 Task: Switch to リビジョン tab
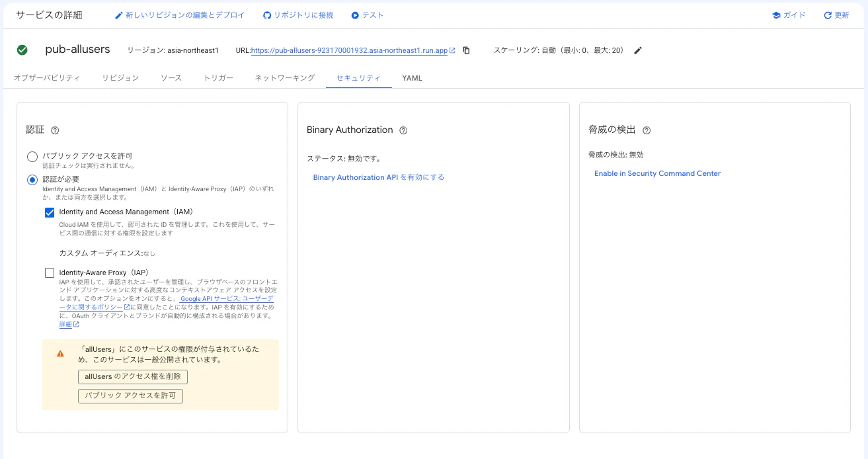[x=120, y=78]
